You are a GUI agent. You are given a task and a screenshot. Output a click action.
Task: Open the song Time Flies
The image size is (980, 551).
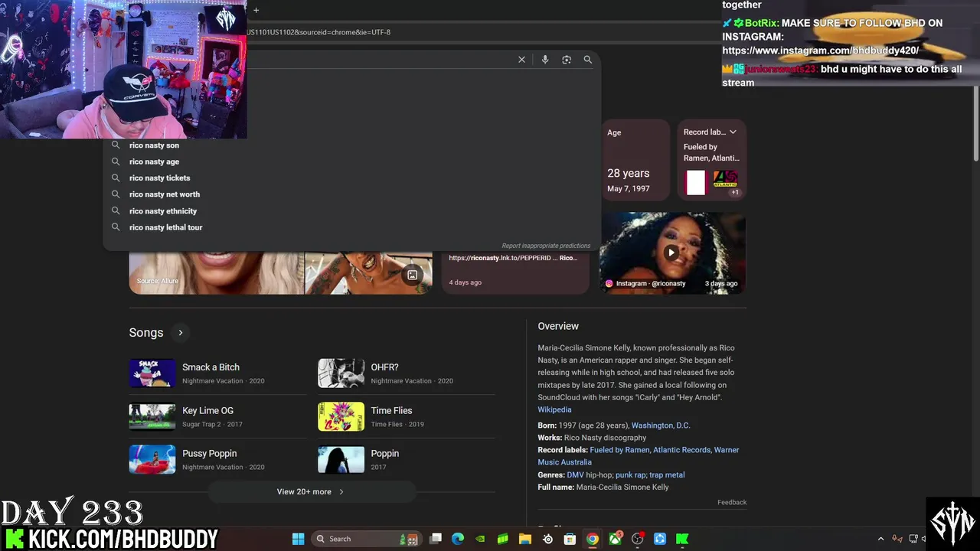(391, 411)
